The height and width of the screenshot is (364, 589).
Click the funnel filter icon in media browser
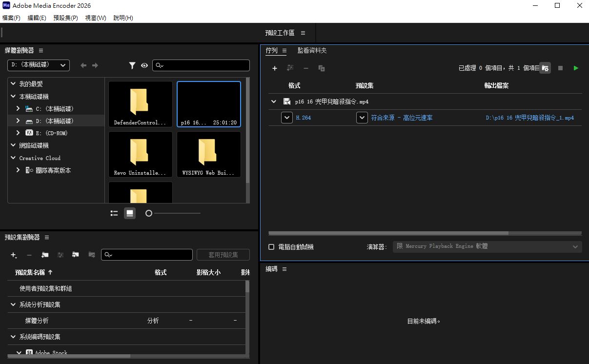tap(132, 65)
